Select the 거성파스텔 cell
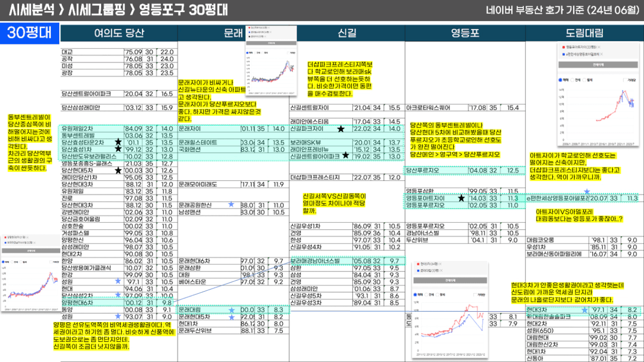Screen dimensions: 644x362 (x=92, y=233)
